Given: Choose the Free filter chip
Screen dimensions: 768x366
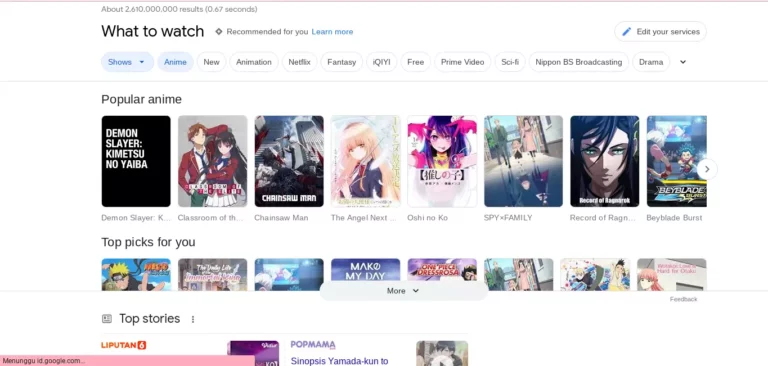Looking at the screenshot, I should tap(415, 62).
